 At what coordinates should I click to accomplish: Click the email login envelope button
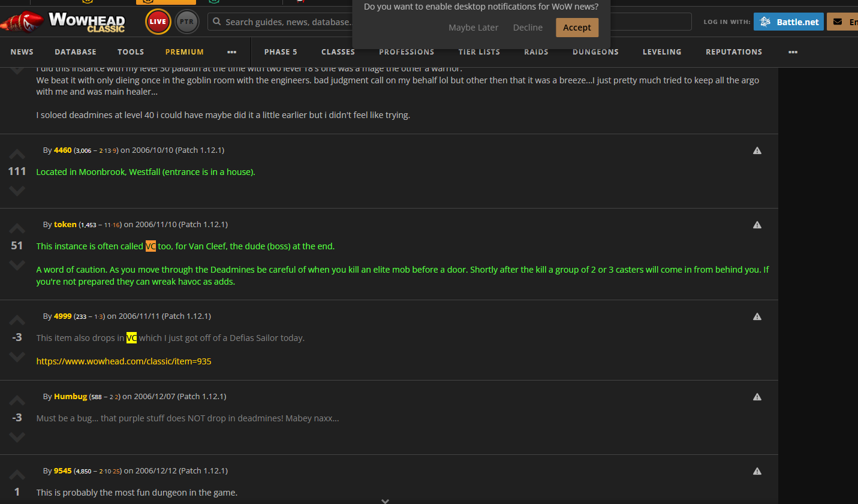click(842, 22)
